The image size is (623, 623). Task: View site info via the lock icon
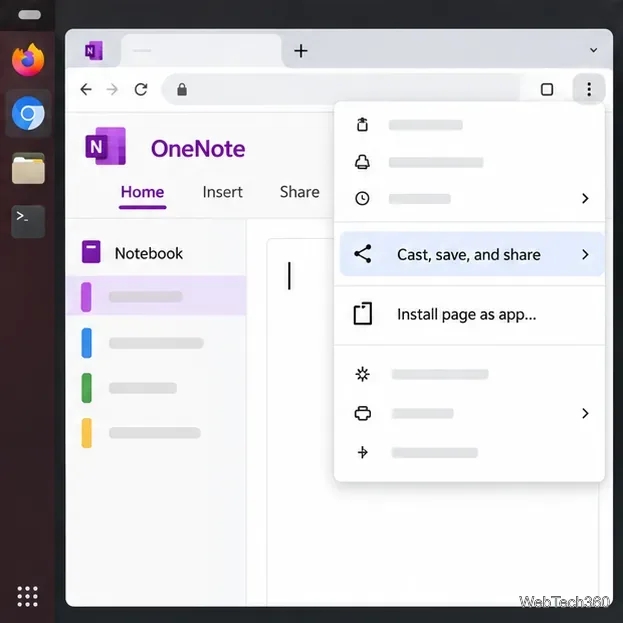coord(182,89)
